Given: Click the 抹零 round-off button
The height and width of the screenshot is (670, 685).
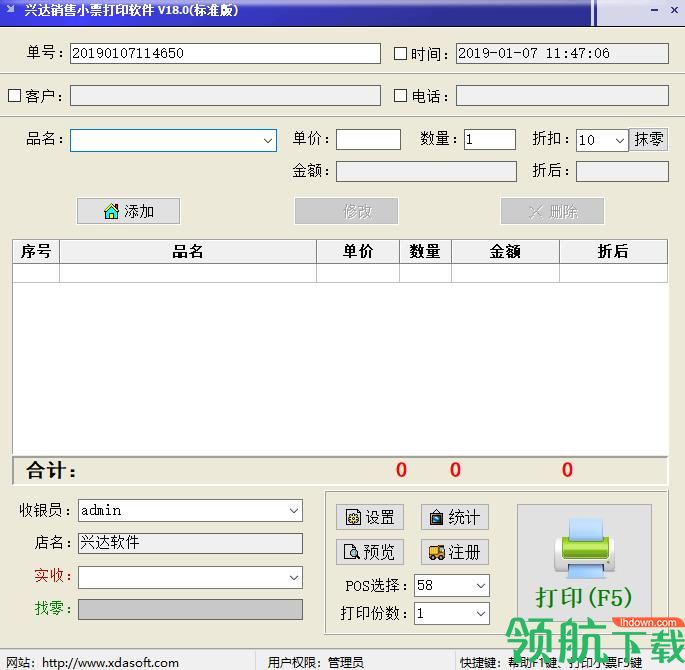Looking at the screenshot, I should [x=648, y=140].
